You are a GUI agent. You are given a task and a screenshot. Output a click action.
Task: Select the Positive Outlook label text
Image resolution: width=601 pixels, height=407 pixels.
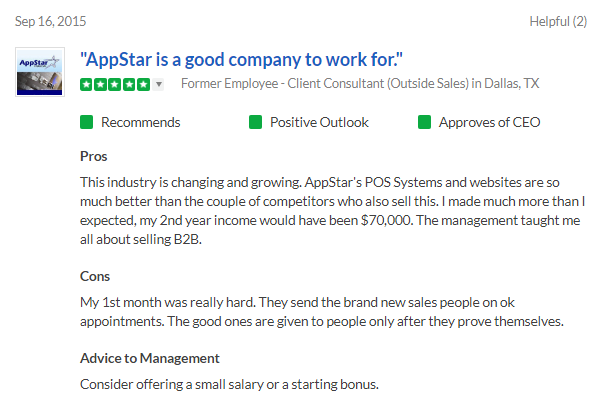tap(319, 122)
